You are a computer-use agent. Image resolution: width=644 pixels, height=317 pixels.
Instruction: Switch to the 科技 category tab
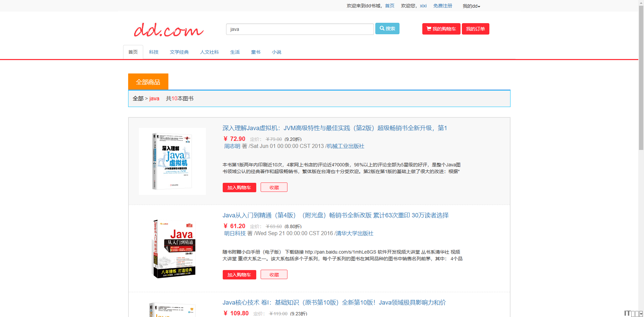click(x=154, y=52)
